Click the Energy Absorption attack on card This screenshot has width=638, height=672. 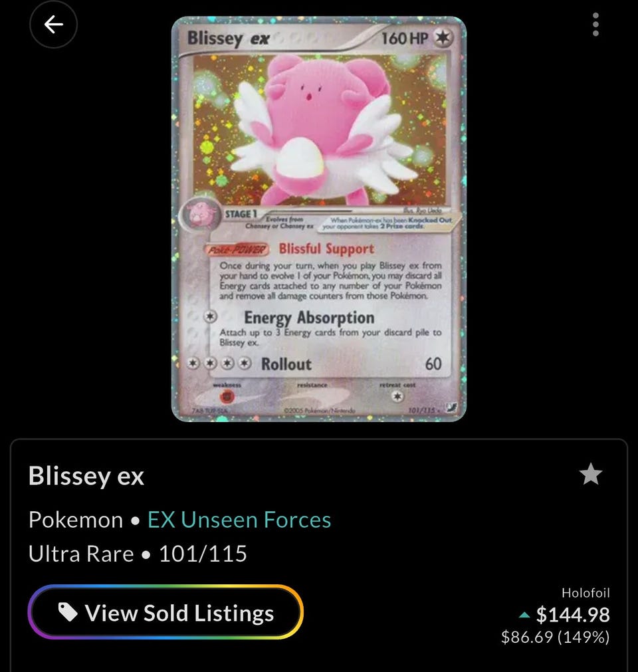point(309,318)
